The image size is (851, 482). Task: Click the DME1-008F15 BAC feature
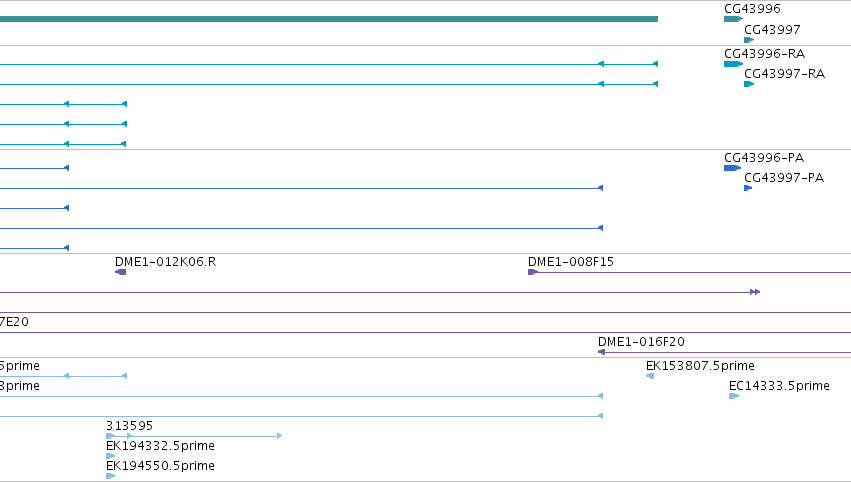point(689,272)
